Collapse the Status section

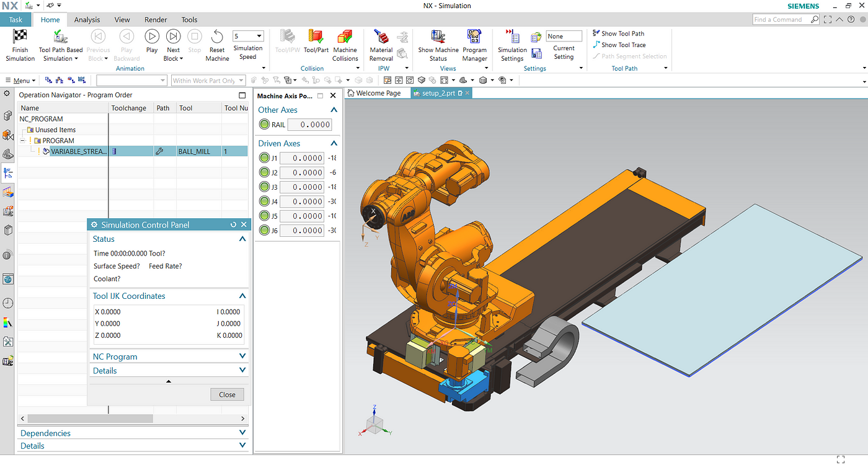point(242,239)
